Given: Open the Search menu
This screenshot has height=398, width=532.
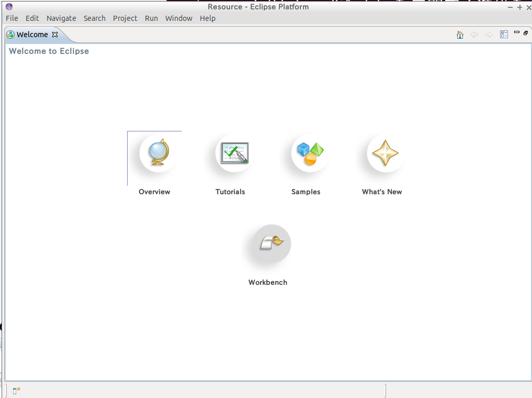Looking at the screenshot, I should coord(94,18).
